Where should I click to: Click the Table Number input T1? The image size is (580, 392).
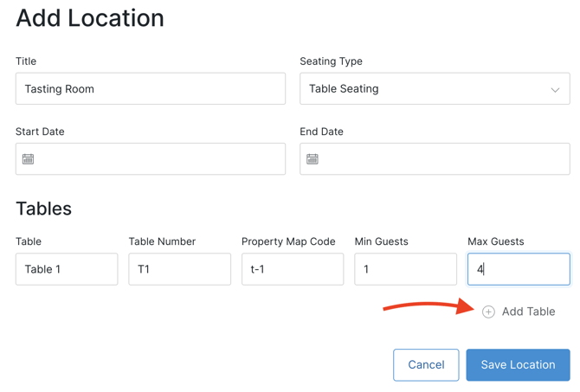coord(179,269)
